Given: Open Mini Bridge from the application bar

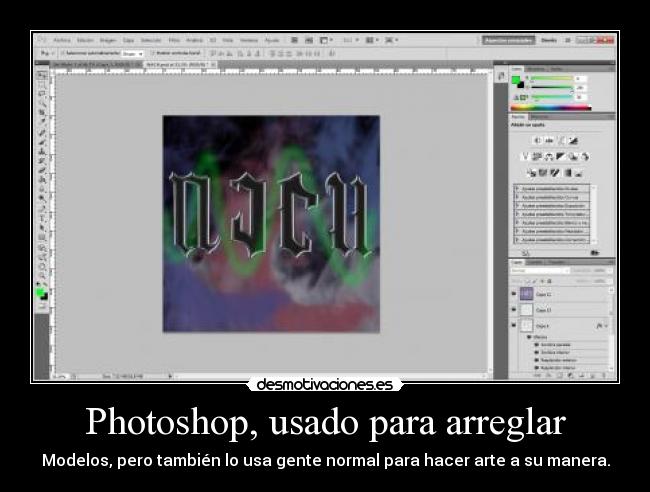Looking at the screenshot, I should coord(309,40).
